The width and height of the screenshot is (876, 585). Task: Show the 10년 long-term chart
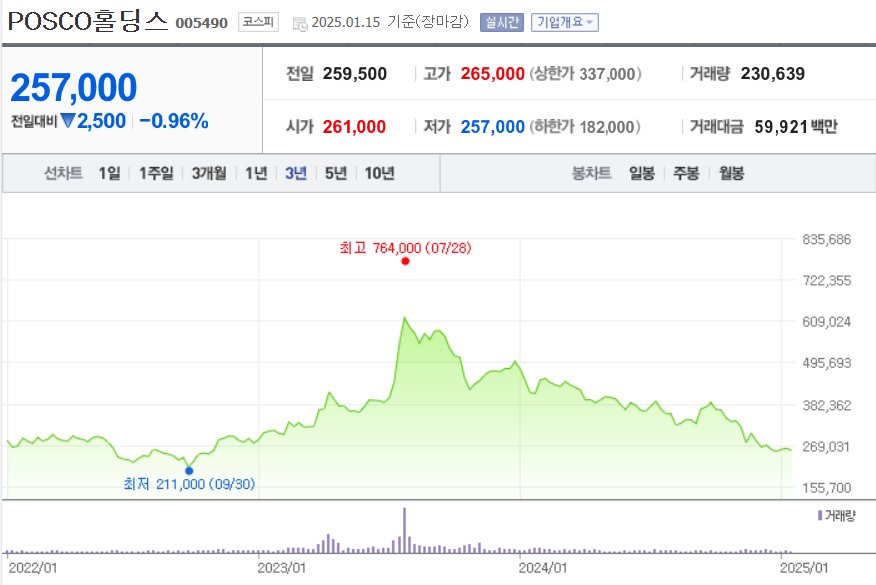click(379, 173)
